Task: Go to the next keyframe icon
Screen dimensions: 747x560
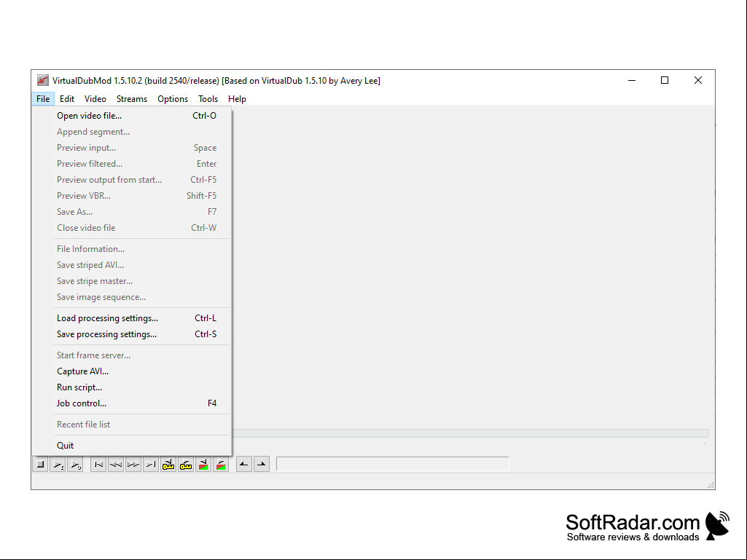Action: coord(186,465)
